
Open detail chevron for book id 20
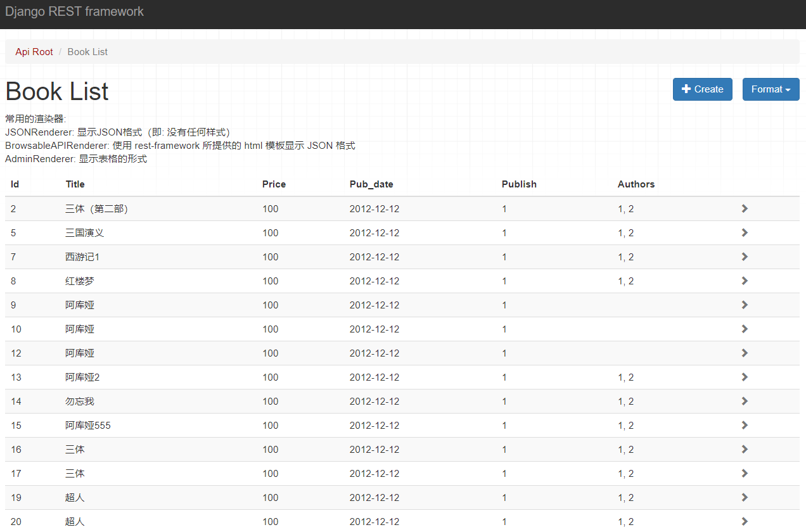point(745,521)
